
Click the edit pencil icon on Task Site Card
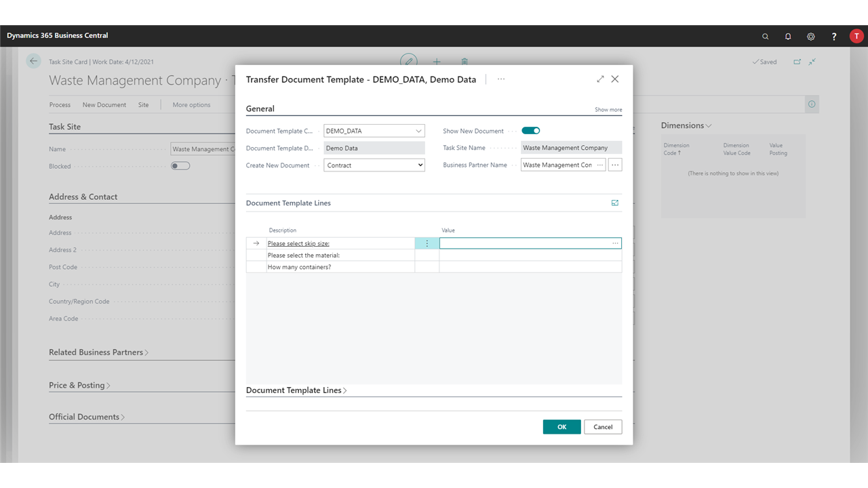tap(408, 61)
